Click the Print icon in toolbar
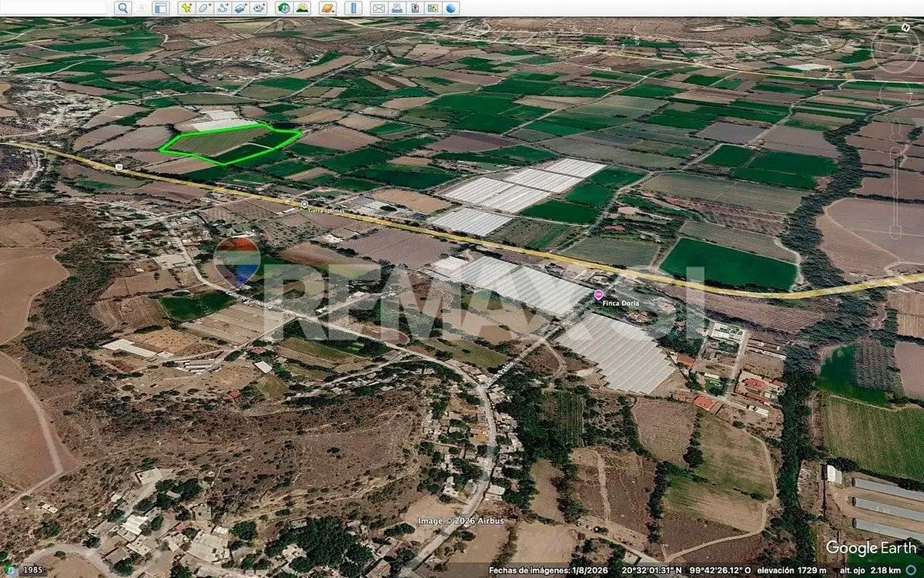Viewport: 924px width, 578px height. [397, 8]
